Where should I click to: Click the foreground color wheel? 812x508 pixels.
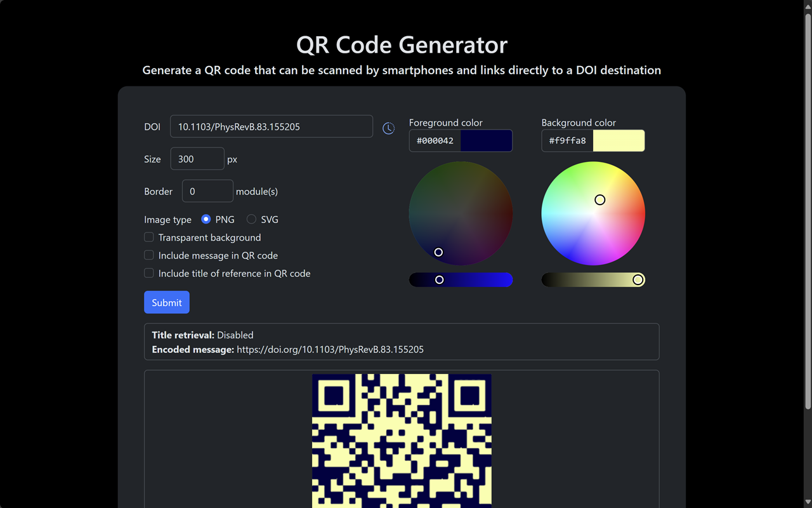[461, 213]
